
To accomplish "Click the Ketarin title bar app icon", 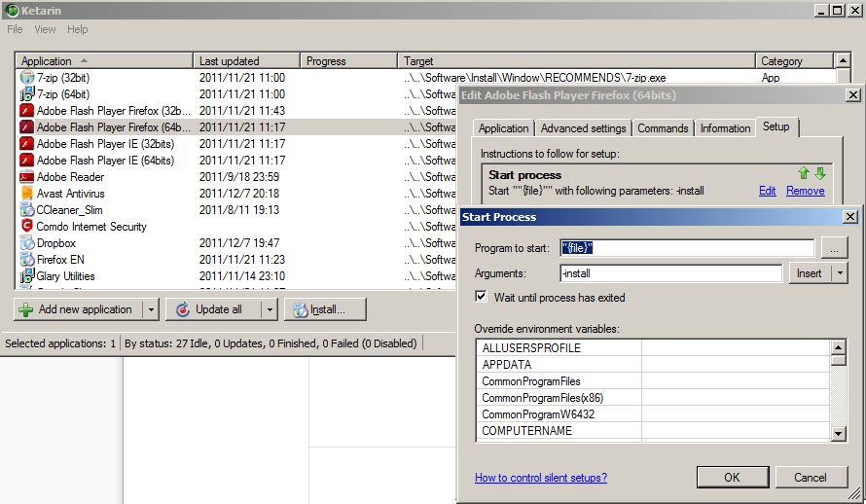I will pos(11,10).
